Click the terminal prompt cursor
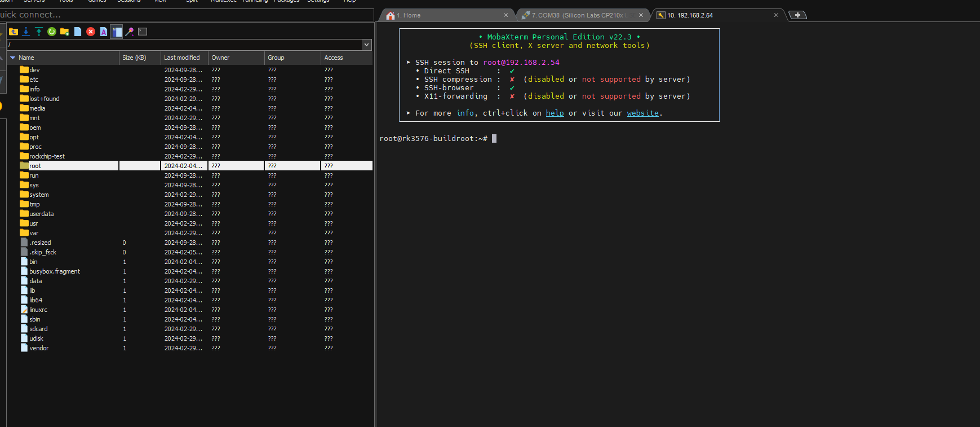Viewport: 980px width, 427px height. pyautogui.click(x=494, y=138)
